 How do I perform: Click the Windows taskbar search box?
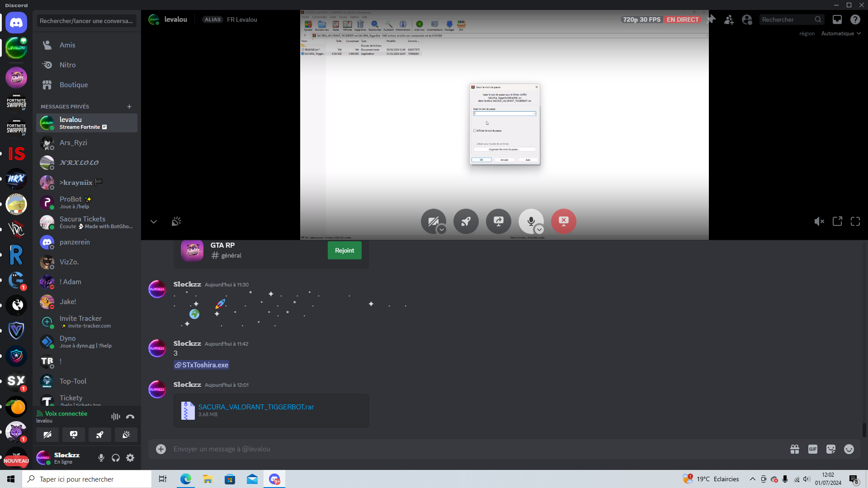point(87,479)
